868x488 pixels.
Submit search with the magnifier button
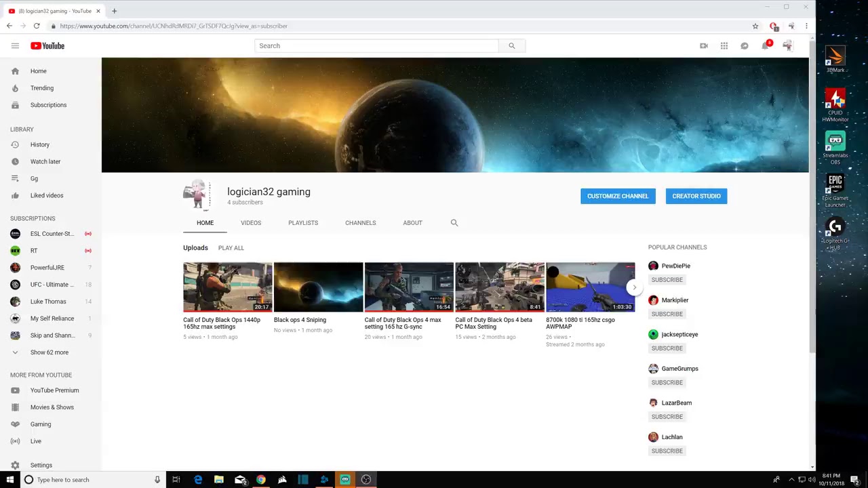[x=512, y=45]
